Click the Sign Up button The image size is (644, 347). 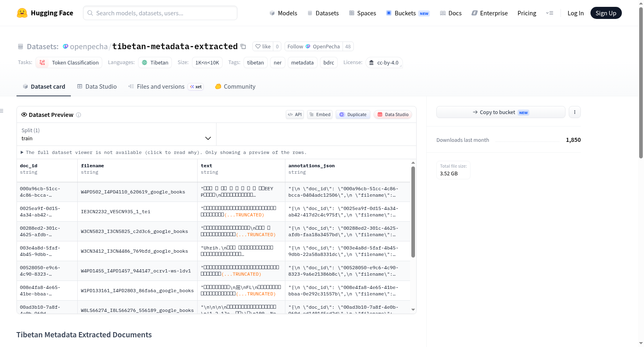606,13
